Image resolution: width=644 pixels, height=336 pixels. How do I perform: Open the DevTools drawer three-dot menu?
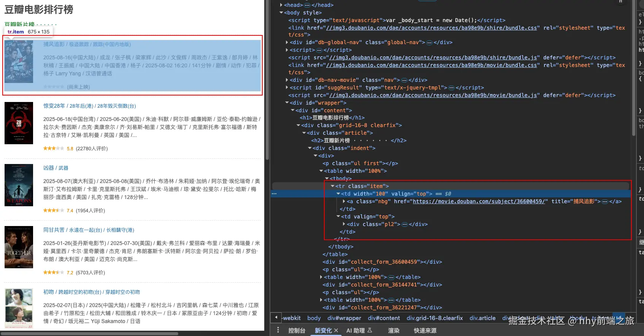coord(278,330)
